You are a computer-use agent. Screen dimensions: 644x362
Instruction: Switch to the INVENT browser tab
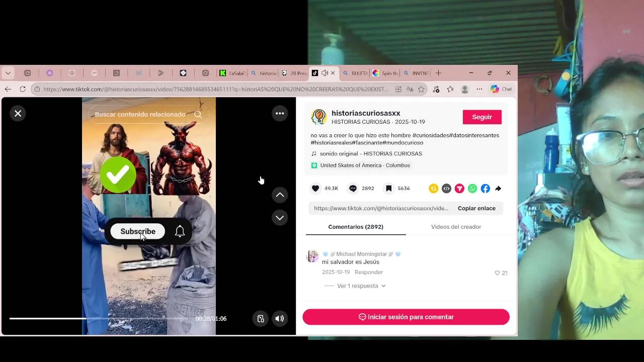416,73
